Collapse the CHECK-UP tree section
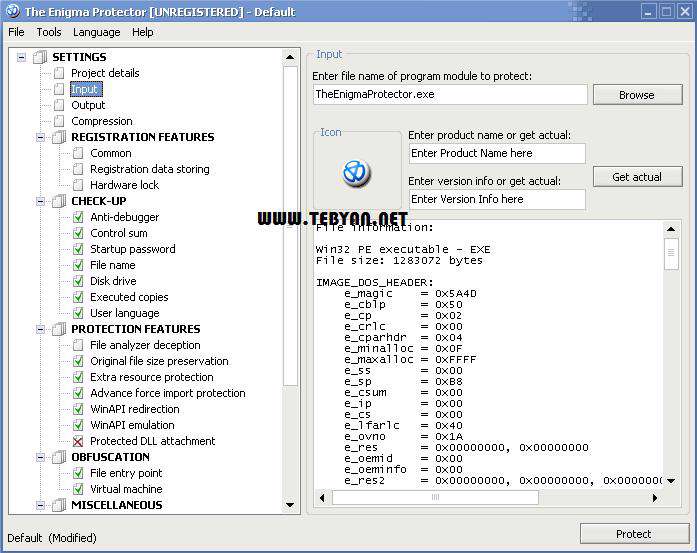The height and width of the screenshot is (553, 697). point(41,201)
